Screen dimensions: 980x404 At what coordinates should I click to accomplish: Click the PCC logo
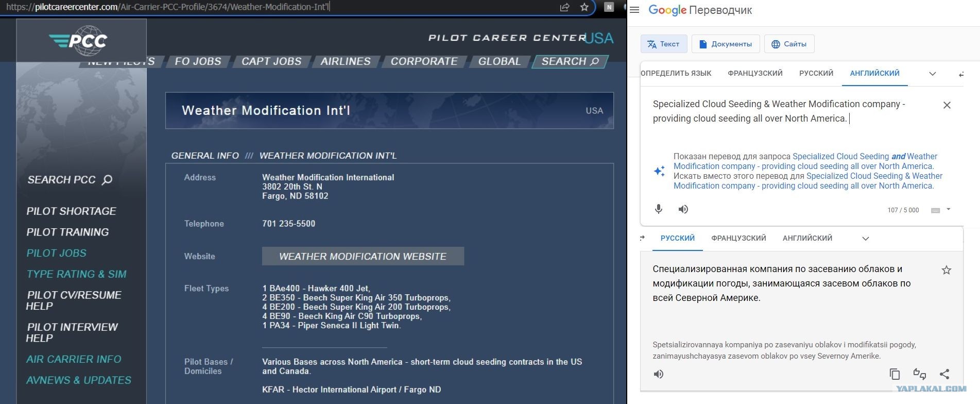click(78, 41)
